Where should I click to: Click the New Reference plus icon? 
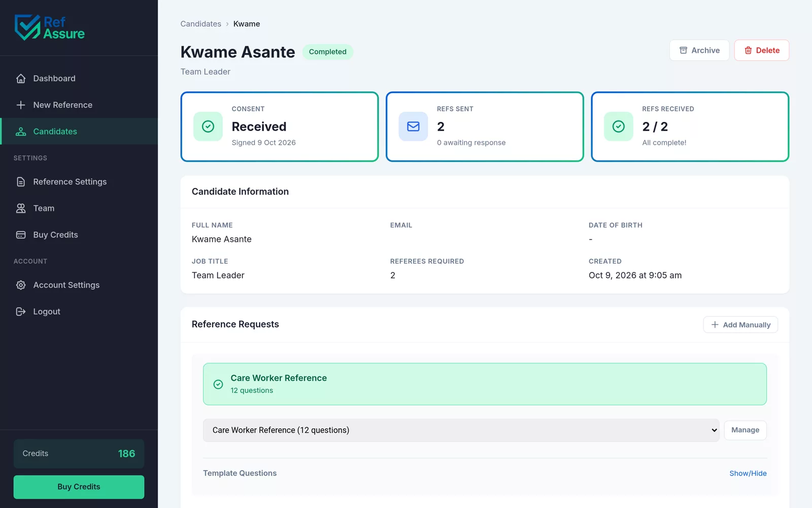(21, 105)
